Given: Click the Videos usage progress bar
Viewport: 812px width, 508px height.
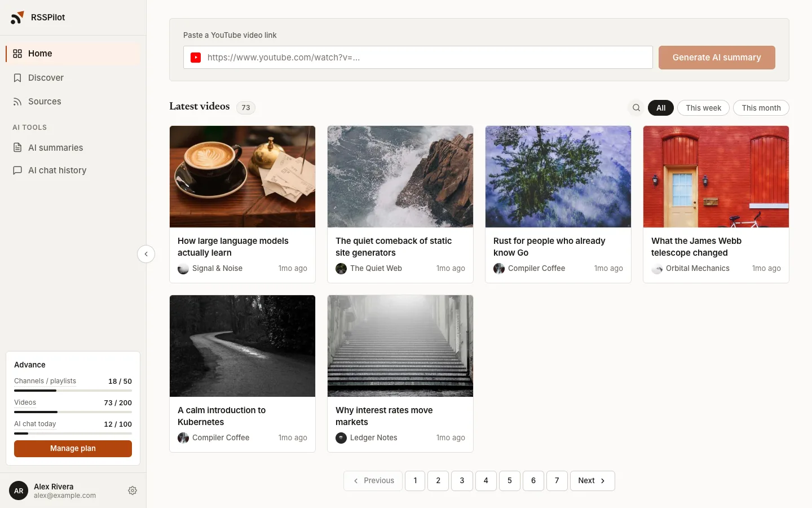Looking at the screenshot, I should point(73,412).
